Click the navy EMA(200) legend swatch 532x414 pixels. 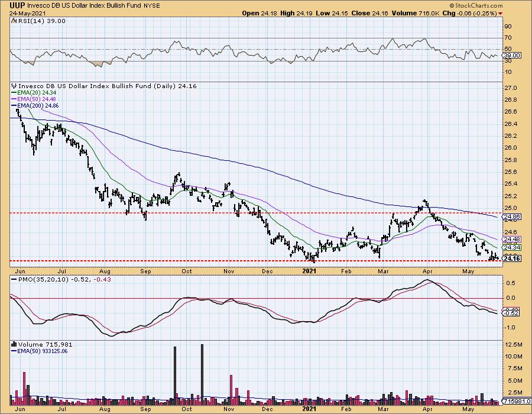[x=14, y=105]
